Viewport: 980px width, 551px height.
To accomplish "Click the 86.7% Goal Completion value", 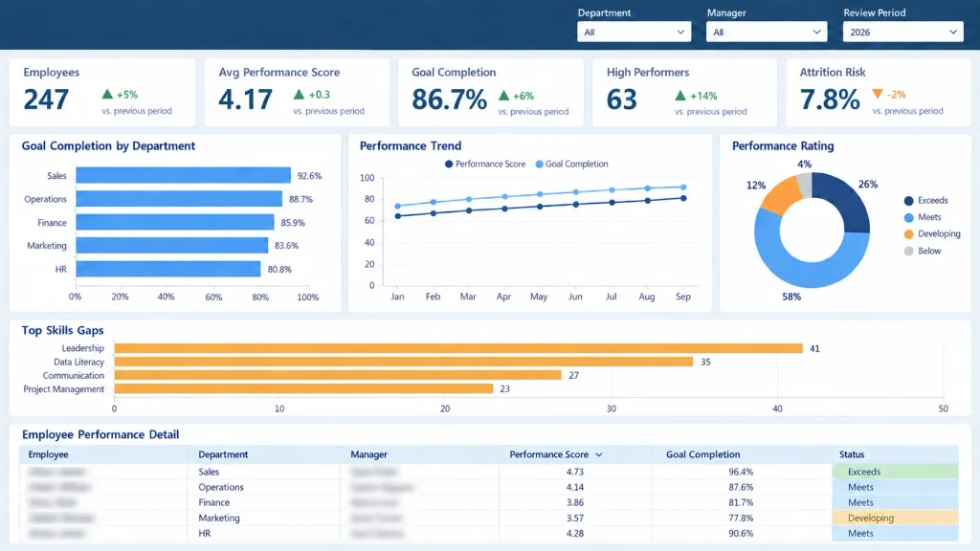I will pyautogui.click(x=450, y=99).
